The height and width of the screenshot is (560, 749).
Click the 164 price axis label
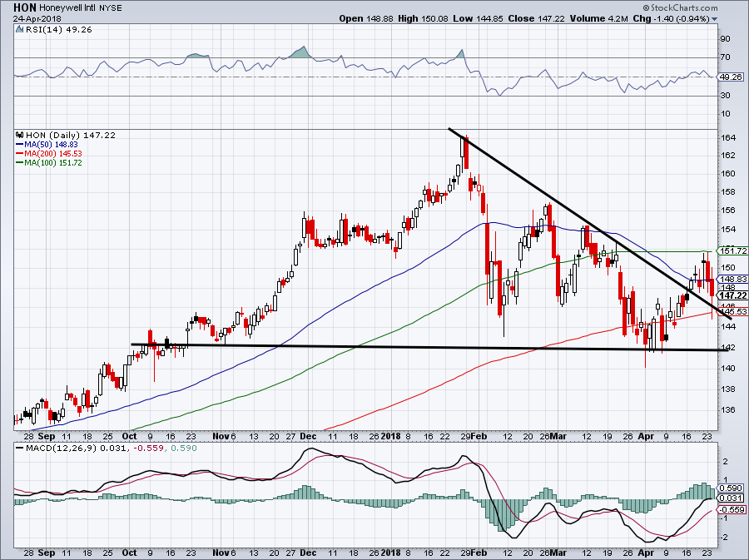[728, 138]
